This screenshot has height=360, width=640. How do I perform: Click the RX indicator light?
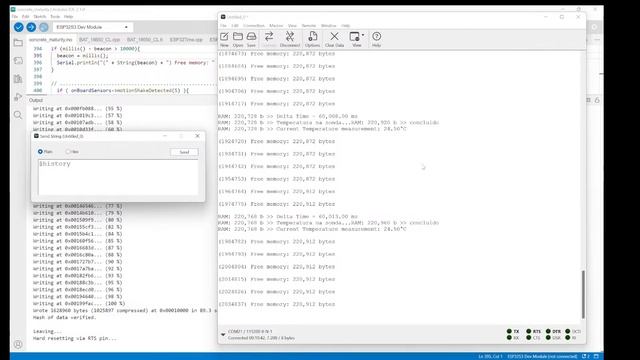point(509,338)
